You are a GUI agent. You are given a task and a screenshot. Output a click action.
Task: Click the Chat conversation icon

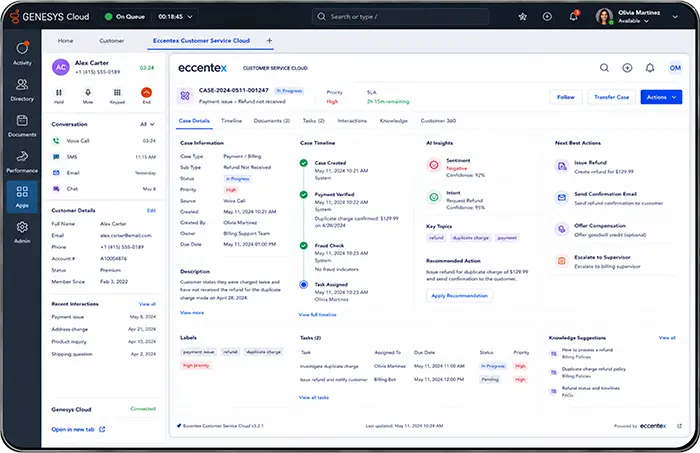(56, 189)
